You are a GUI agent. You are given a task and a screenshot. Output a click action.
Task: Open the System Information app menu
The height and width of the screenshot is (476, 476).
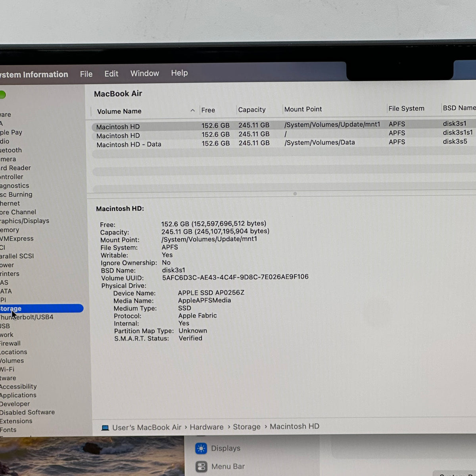(x=34, y=75)
